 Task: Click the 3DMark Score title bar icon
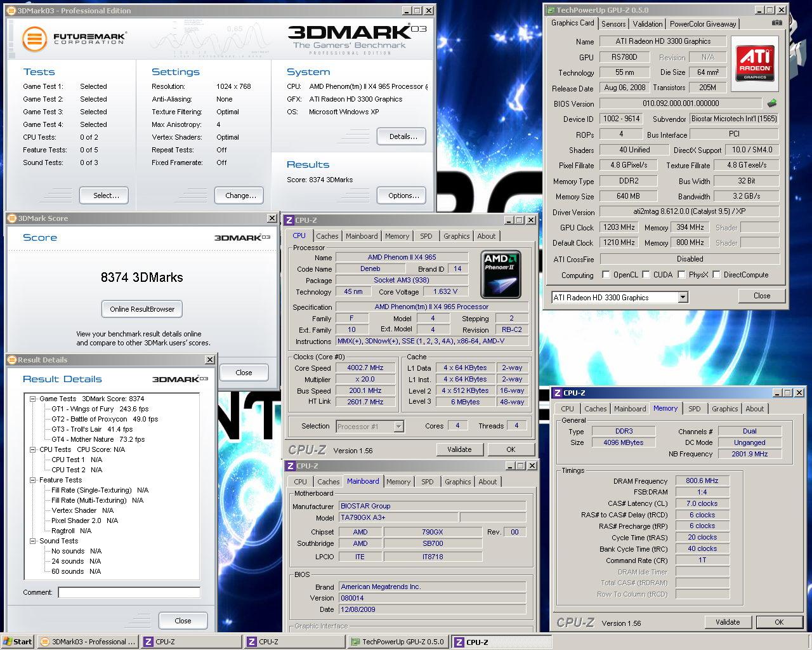(12, 218)
